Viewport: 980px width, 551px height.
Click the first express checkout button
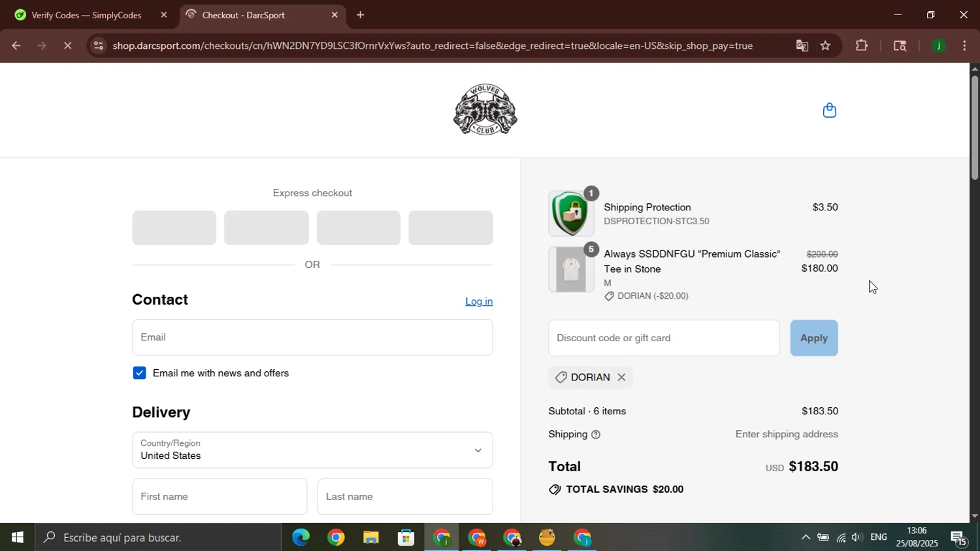tap(174, 228)
